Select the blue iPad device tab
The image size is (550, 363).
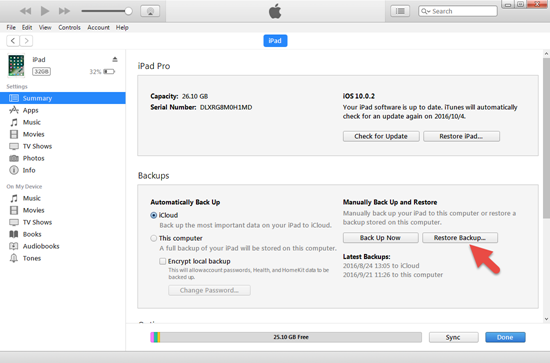(275, 41)
